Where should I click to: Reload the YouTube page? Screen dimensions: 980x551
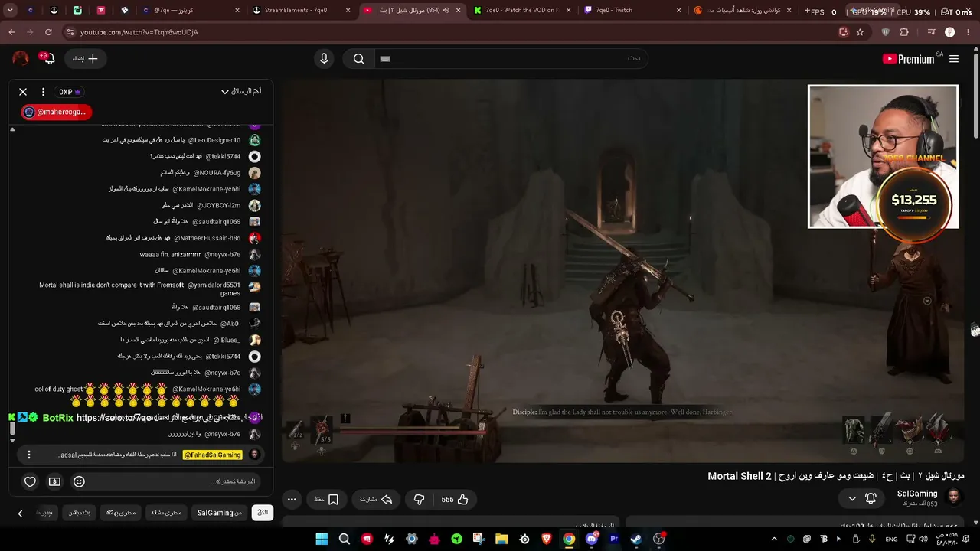coord(48,32)
